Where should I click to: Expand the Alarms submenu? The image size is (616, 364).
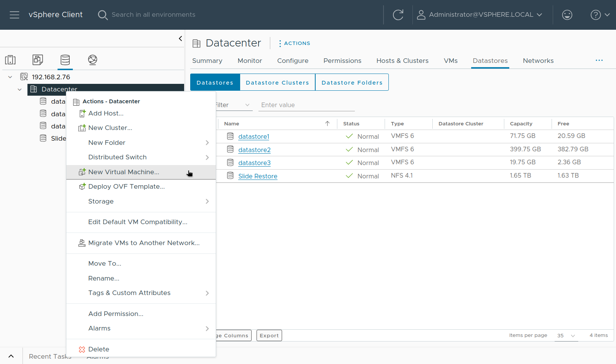[x=207, y=329]
